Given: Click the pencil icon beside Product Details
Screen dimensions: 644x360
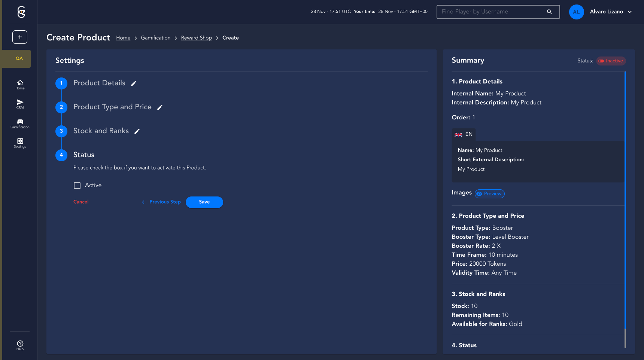Looking at the screenshot, I should pos(134,83).
